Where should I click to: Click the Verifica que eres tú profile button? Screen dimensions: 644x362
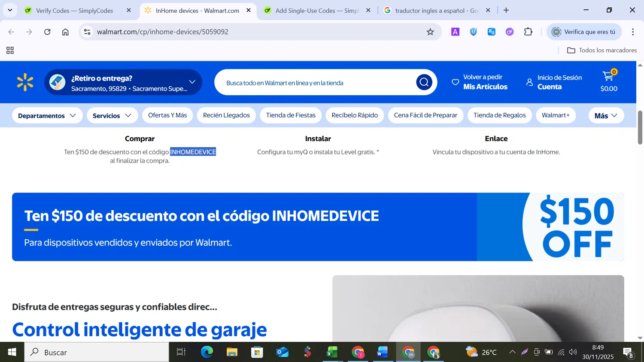coord(584,32)
